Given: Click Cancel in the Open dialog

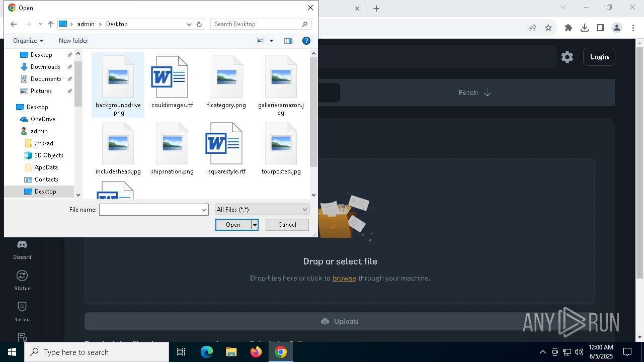Looking at the screenshot, I should coord(287,225).
